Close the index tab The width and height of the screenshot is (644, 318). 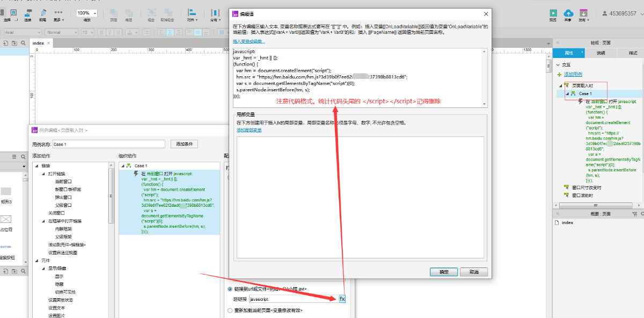pos(48,43)
